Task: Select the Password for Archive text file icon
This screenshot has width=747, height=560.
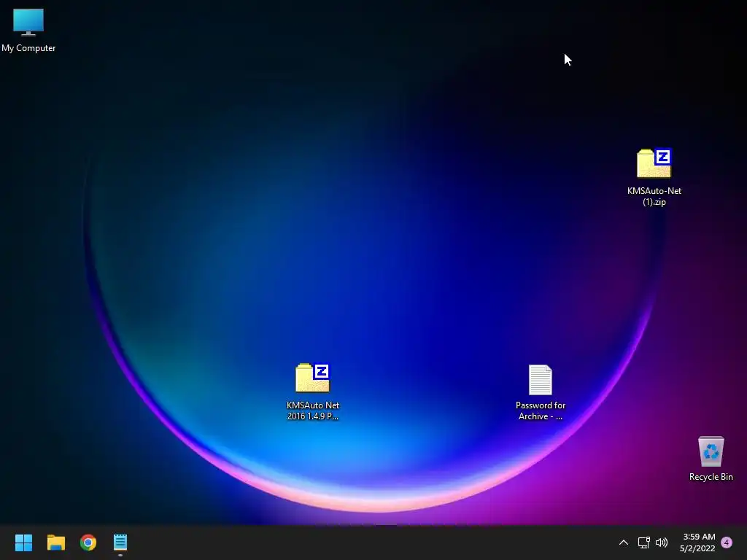Action: (x=541, y=379)
